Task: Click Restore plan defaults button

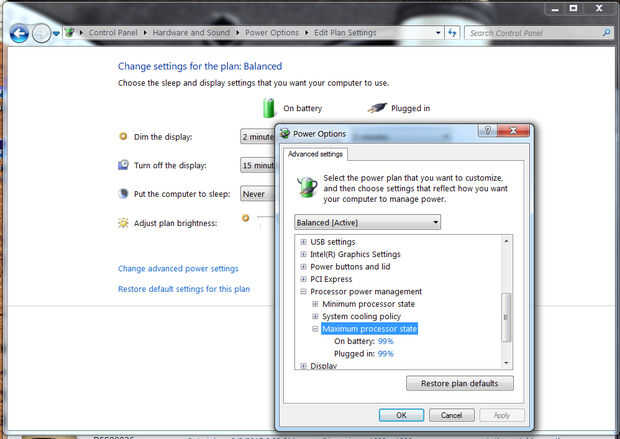Action: [x=459, y=383]
